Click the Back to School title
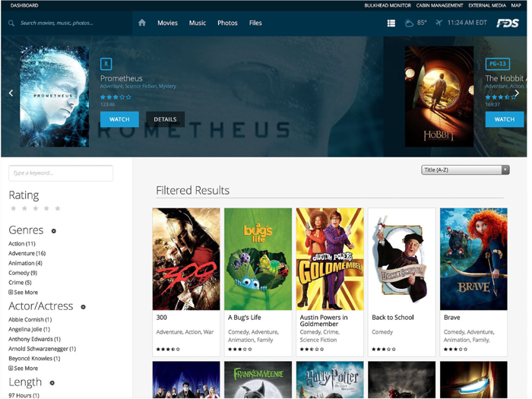Viewport: 532px width, 399px height. point(393,318)
